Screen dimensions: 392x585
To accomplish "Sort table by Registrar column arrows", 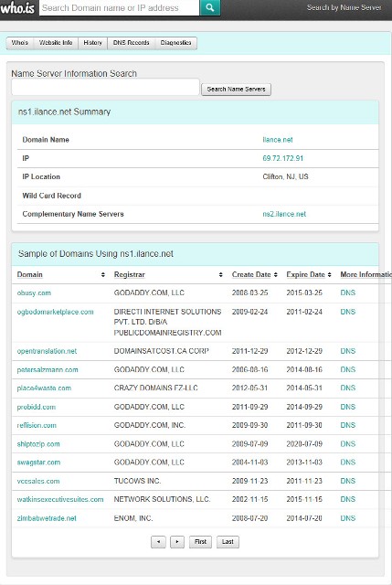I will (x=221, y=274).
